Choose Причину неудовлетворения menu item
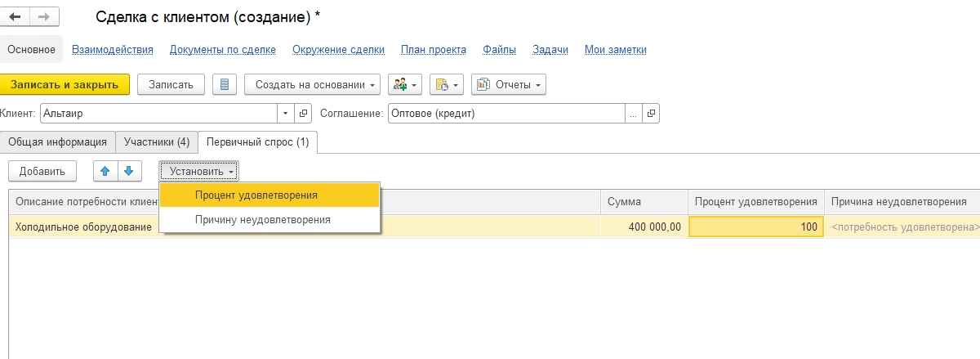This screenshot has width=980, height=359. point(262,219)
